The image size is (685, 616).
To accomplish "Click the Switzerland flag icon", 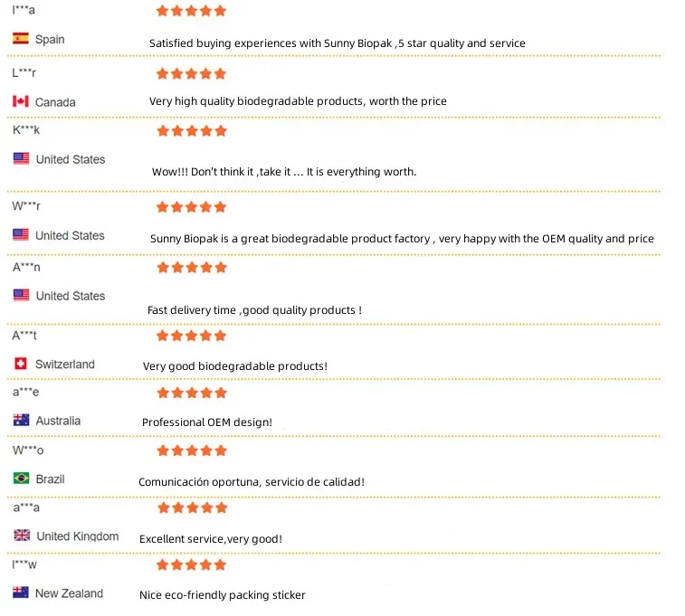I will (21, 364).
